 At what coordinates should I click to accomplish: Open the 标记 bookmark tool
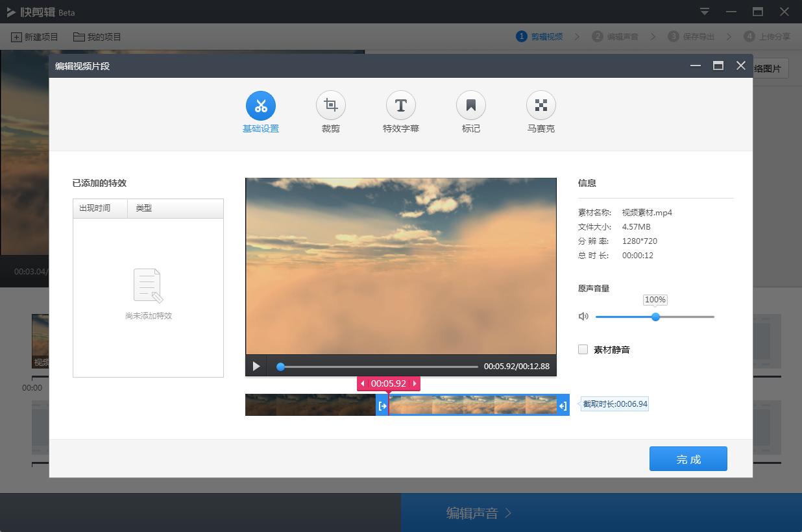471,105
